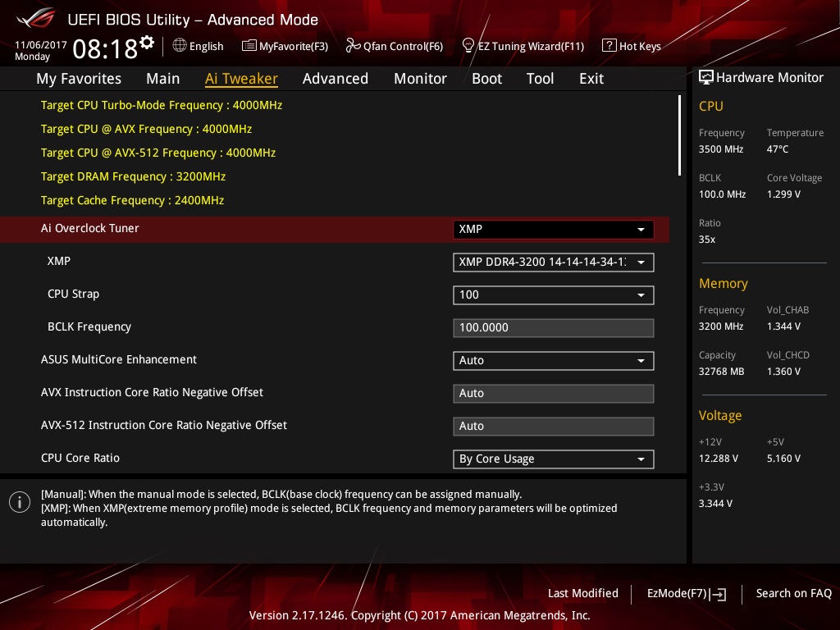
Task: Click 'Target CPU @ AVX-512 Frequency : 4000MHz' text
Action: [158, 153]
